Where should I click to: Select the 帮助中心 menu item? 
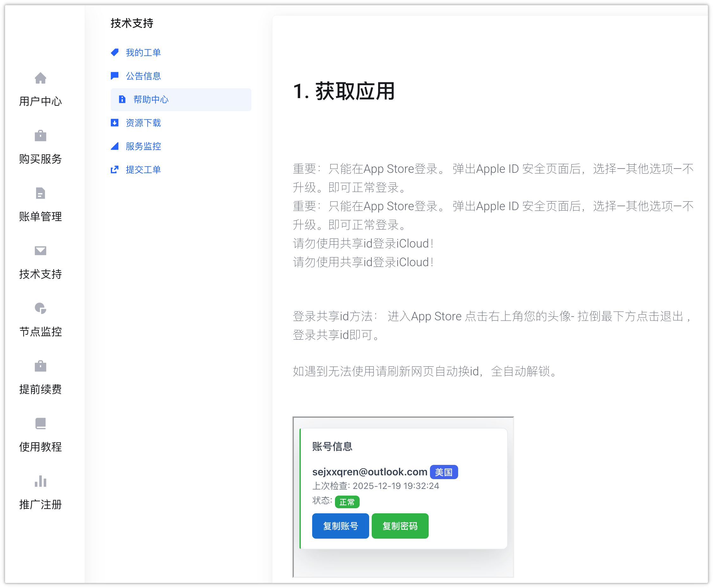[x=150, y=99]
